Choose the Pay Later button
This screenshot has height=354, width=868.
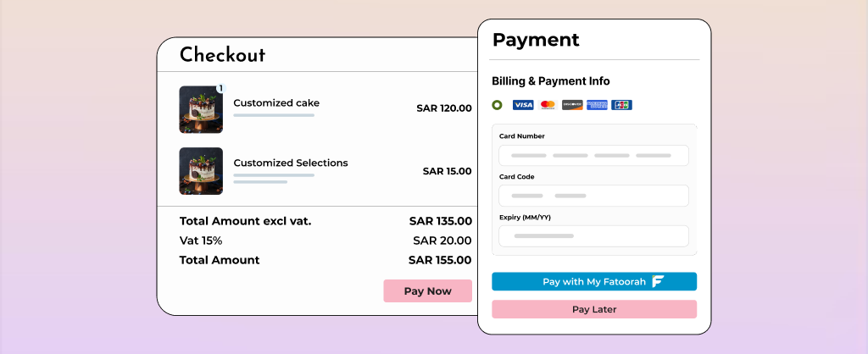(593, 309)
